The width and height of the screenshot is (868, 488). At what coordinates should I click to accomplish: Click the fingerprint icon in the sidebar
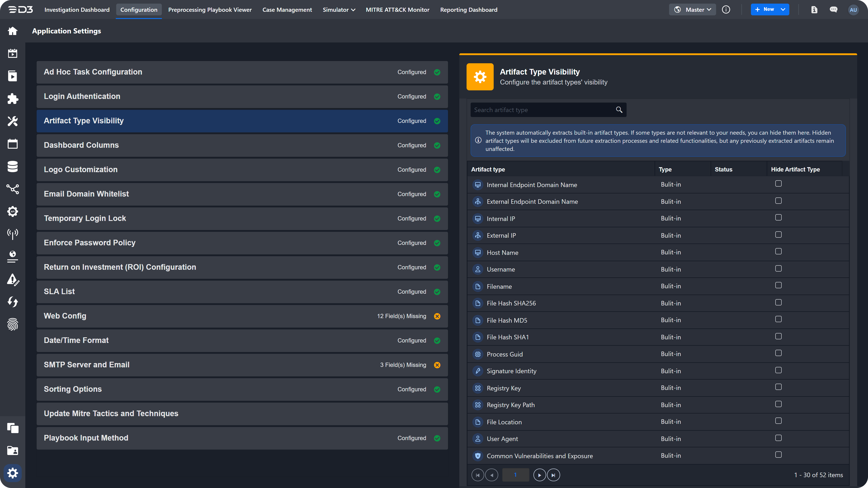coord(12,324)
